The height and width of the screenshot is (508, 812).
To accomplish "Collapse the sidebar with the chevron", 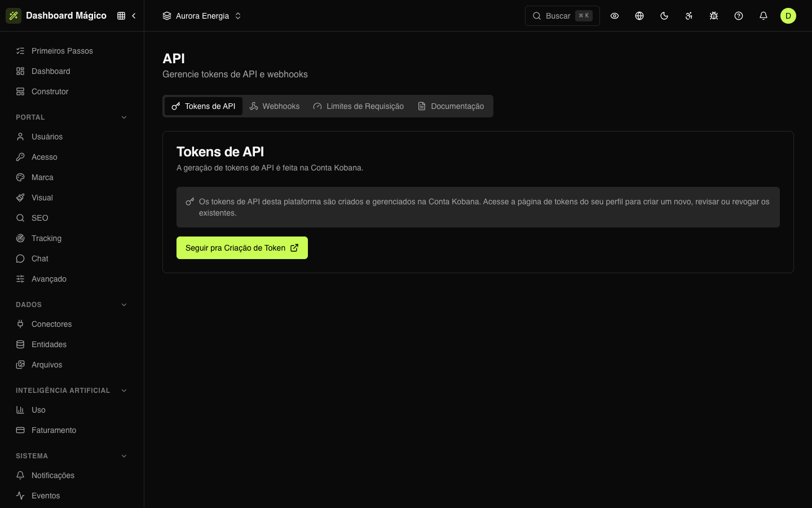I will (x=134, y=16).
